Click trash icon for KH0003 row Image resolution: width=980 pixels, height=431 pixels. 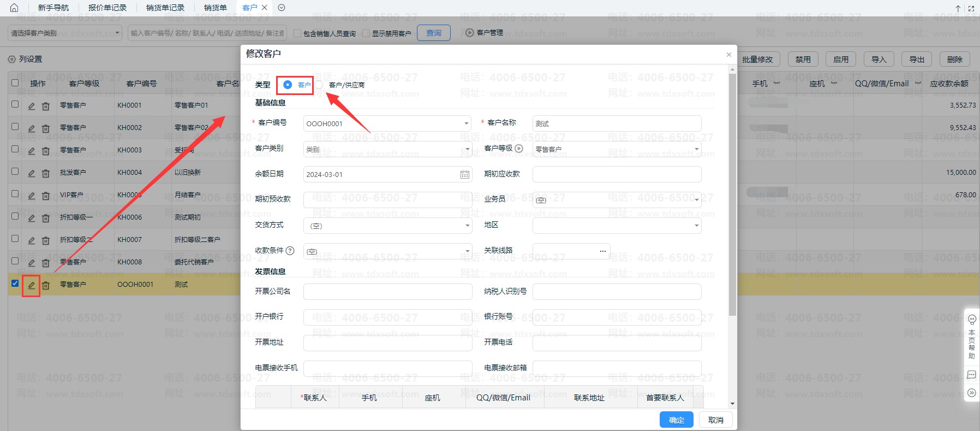46,151
